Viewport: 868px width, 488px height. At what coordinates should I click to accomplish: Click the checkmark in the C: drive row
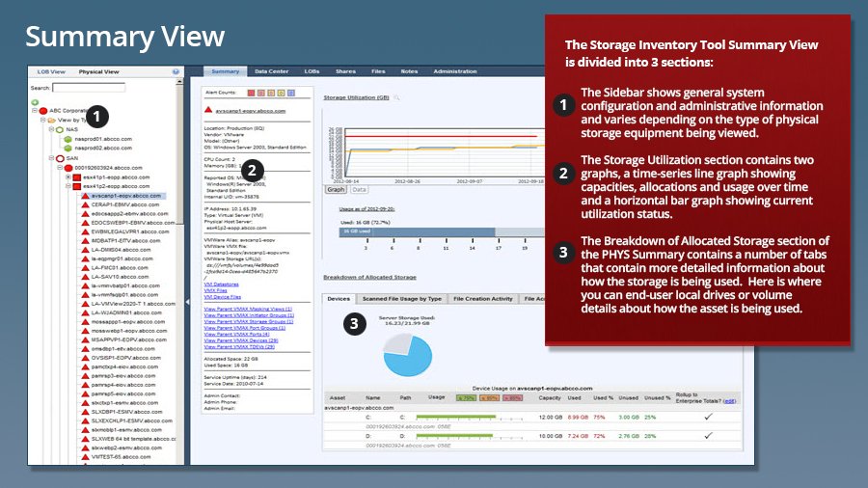[x=708, y=417]
